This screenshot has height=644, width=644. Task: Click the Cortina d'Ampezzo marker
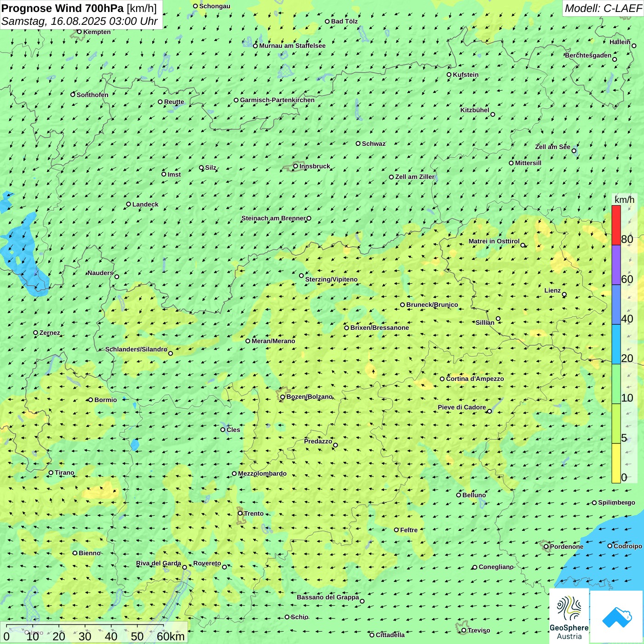pos(443,379)
